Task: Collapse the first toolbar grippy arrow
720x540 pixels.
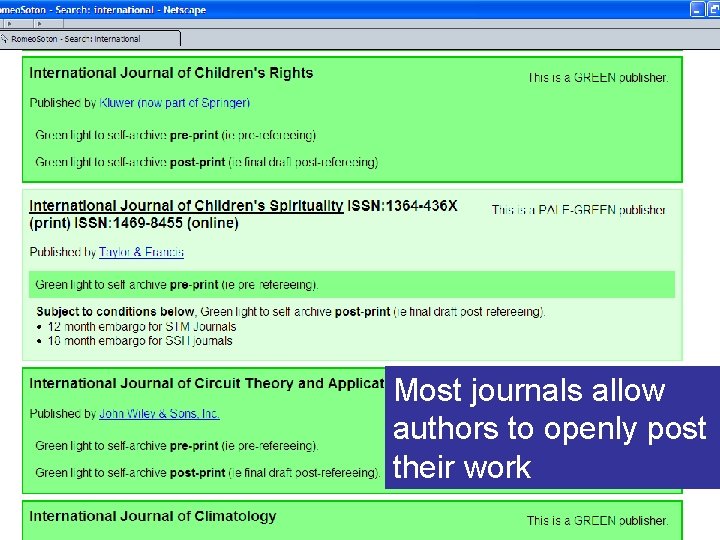Action: pyautogui.click(x=9, y=24)
